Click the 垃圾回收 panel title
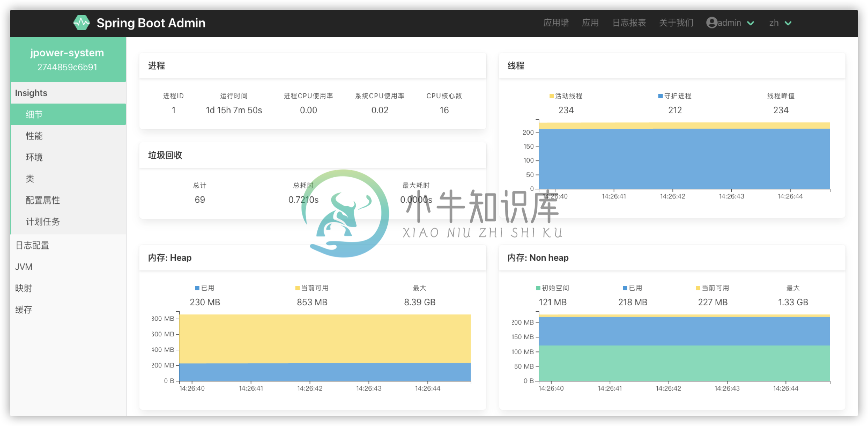 (165, 155)
